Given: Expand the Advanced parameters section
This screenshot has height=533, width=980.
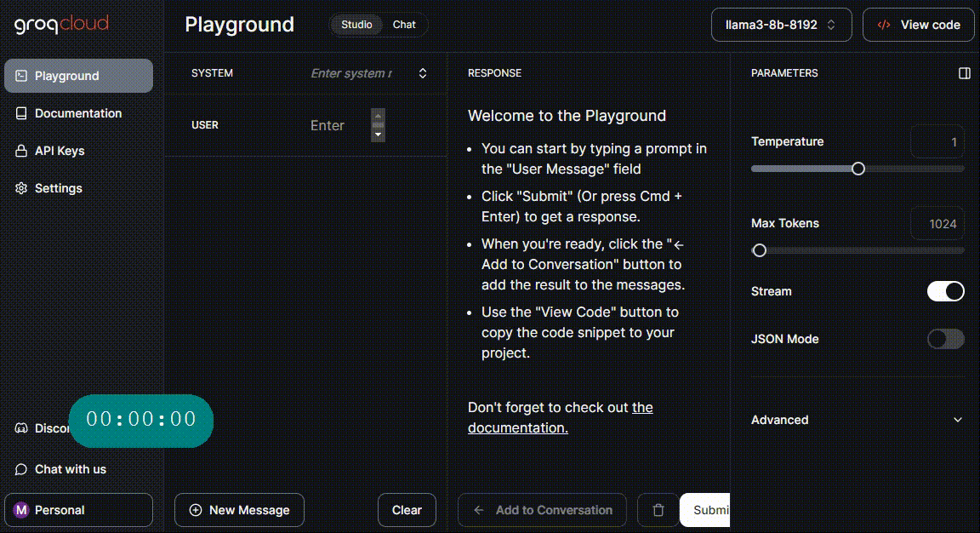Looking at the screenshot, I should [x=857, y=420].
